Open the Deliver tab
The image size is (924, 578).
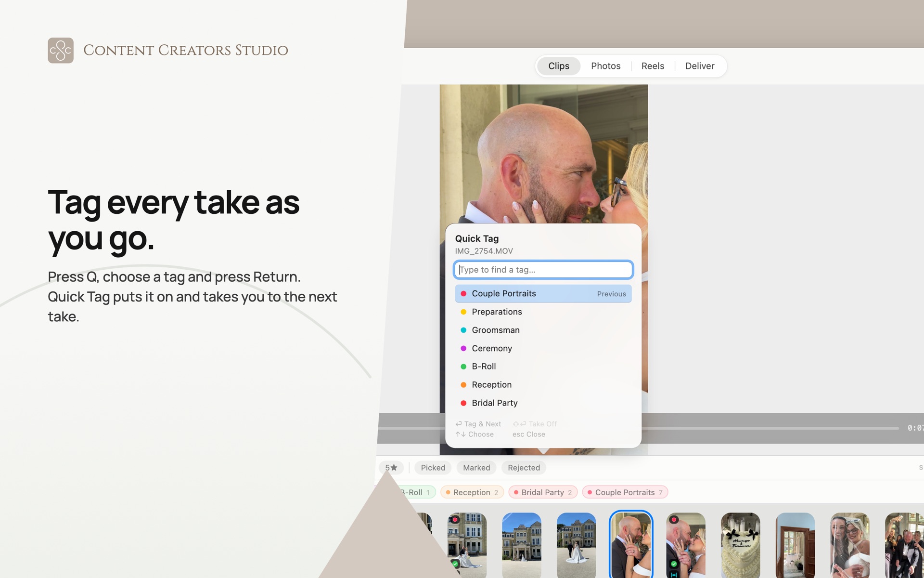tap(700, 66)
